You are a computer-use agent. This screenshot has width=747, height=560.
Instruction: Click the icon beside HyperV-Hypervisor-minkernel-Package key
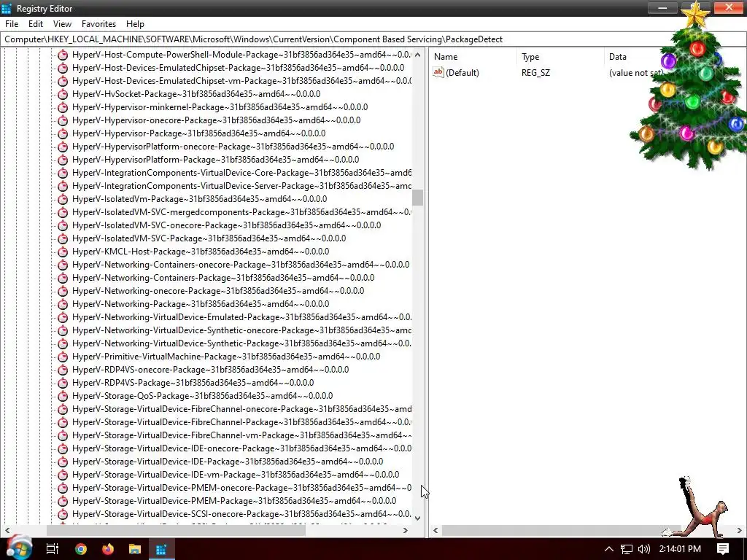pos(63,107)
